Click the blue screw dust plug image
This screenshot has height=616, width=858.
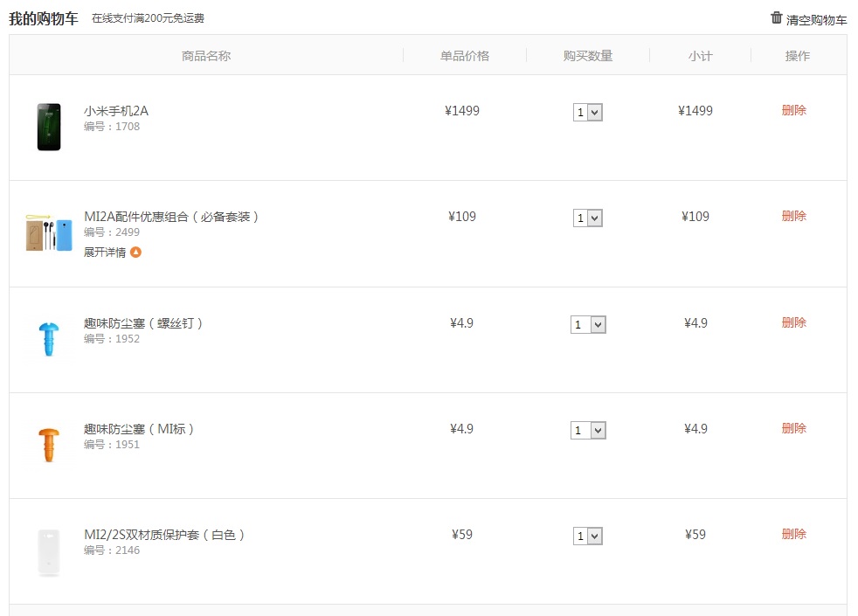49,339
